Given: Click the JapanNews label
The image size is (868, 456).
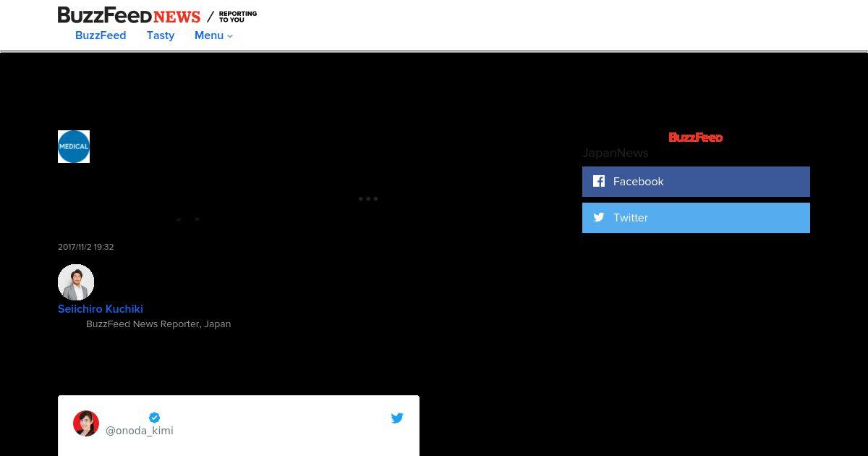Looking at the screenshot, I should coord(616,153).
